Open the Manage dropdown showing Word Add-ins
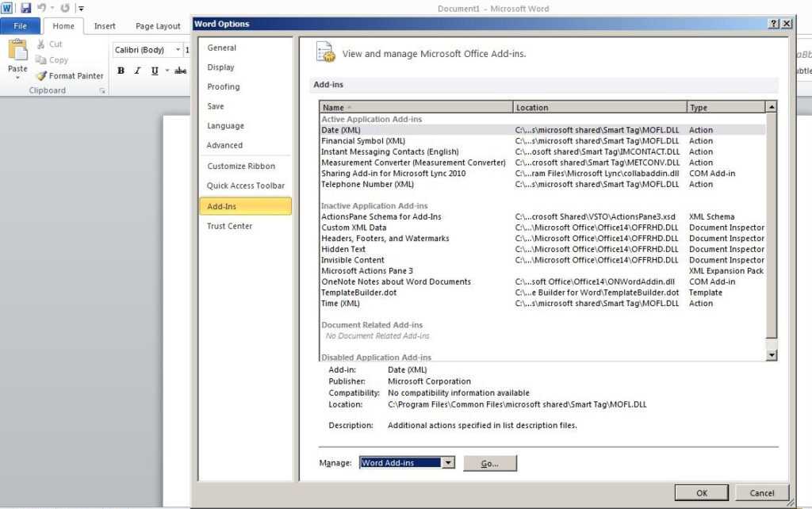The width and height of the screenshot is (812, 509). [x=448, y=462]
